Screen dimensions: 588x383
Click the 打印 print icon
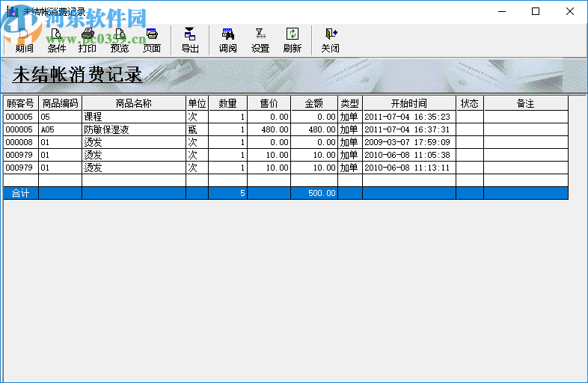click(88, 40)
